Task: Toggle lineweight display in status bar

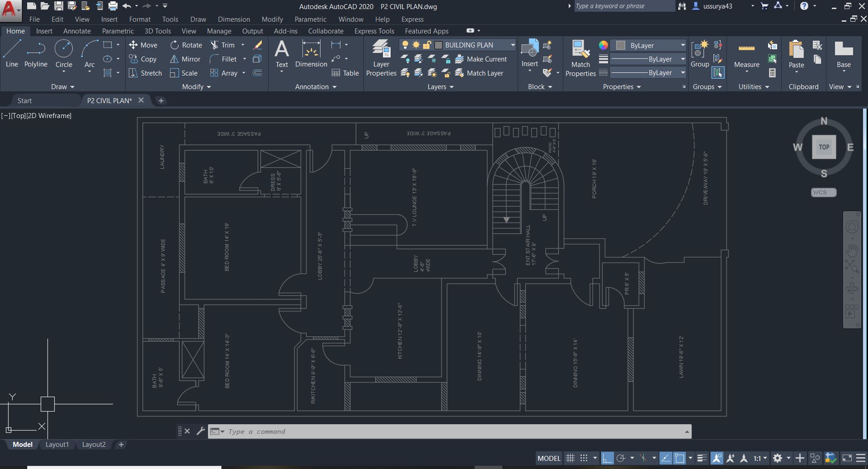Action: [702, 458]
